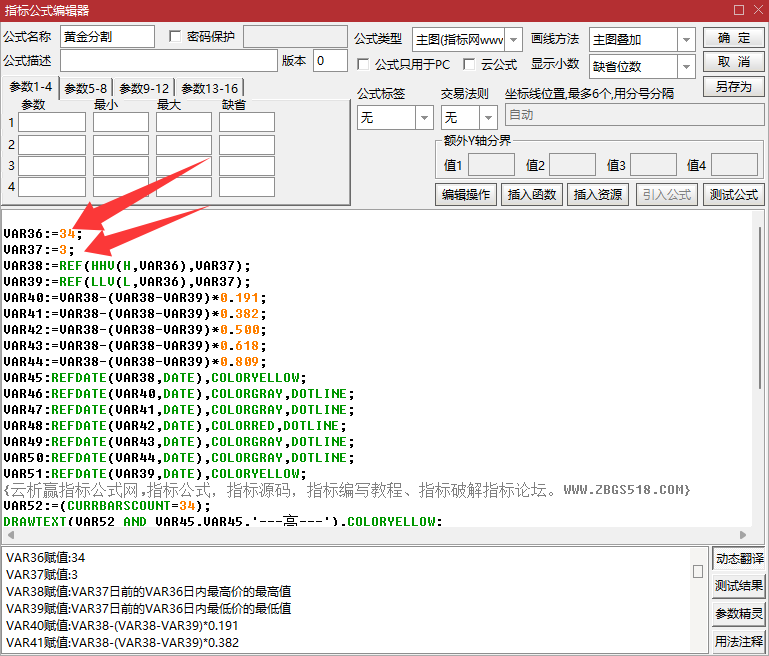Open the 显示小数 dropdown
The width and height of the screenshot is (769, 656).
click(685, 67)
